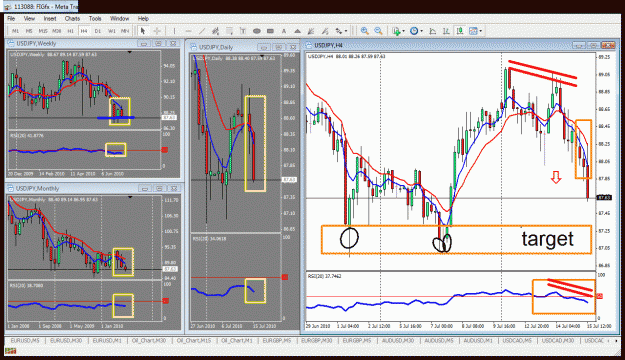Select the triangle shape tool

click(x=297, y=31)
